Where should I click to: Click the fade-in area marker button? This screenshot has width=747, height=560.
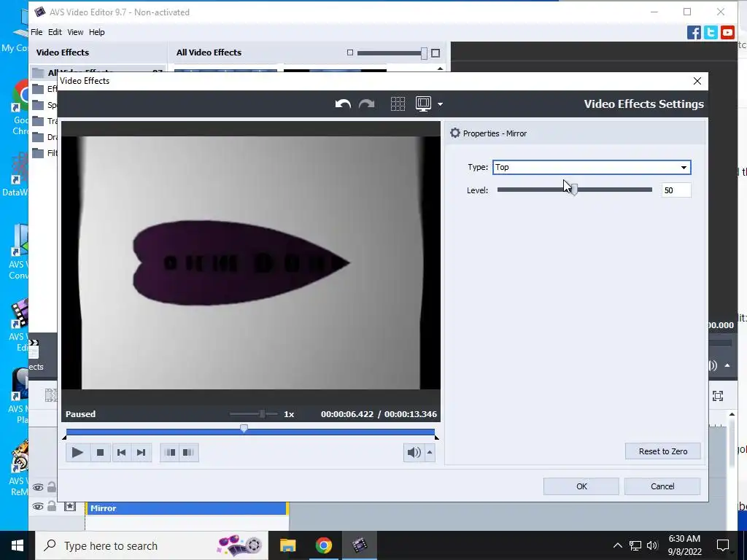tap(170, 452)
